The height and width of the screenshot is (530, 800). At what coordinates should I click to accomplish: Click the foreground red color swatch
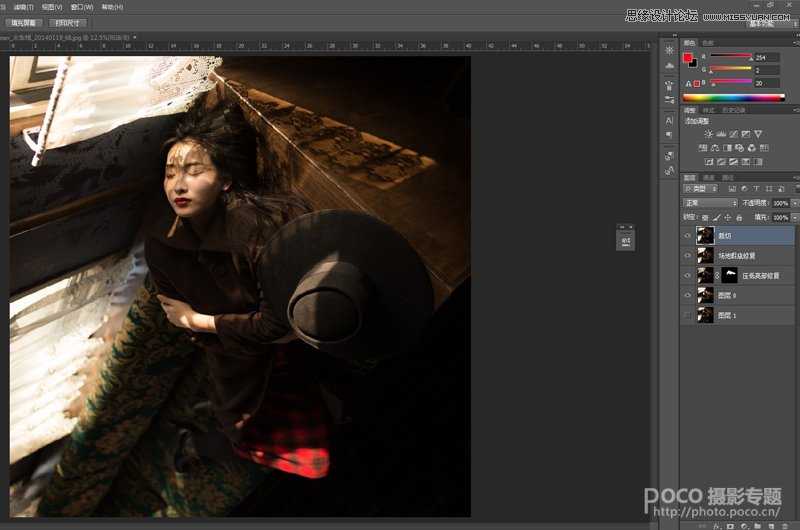point(687,58)
